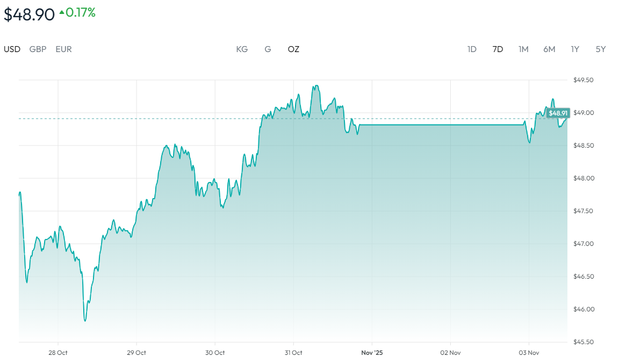
Task: Switch currency to GBP
Action: point(38,49)
